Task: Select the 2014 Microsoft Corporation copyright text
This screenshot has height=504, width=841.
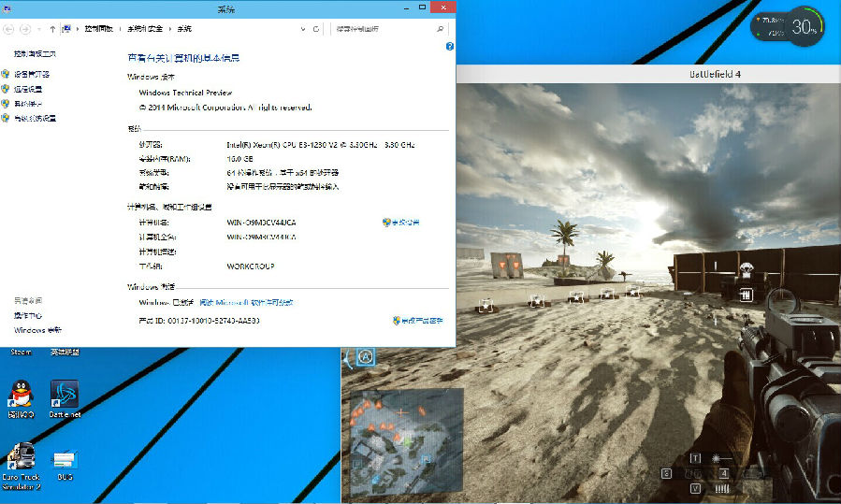Action: 225,108
